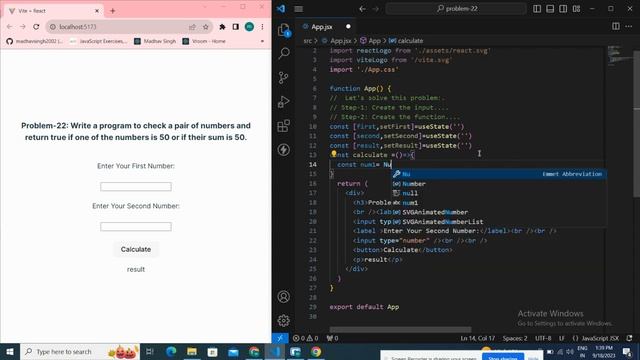Select the Nu Emmet Abbreviation suggestion
640x360 pixels.
point(499,174)
